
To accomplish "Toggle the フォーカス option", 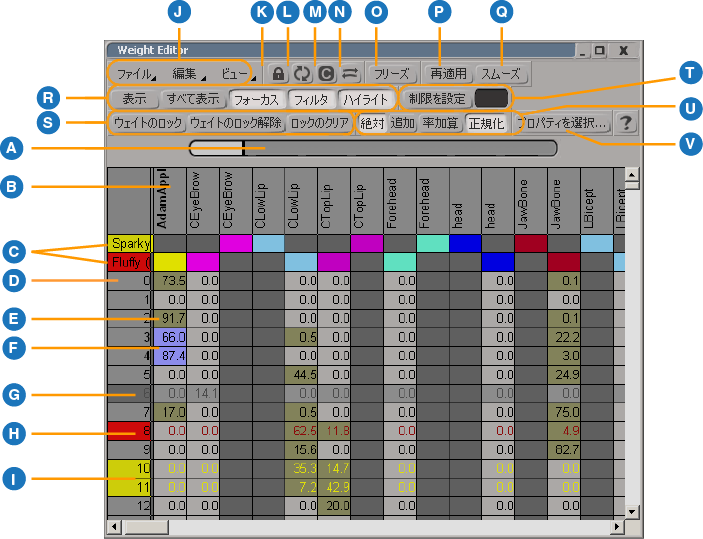I will click(x=257, y=99).
